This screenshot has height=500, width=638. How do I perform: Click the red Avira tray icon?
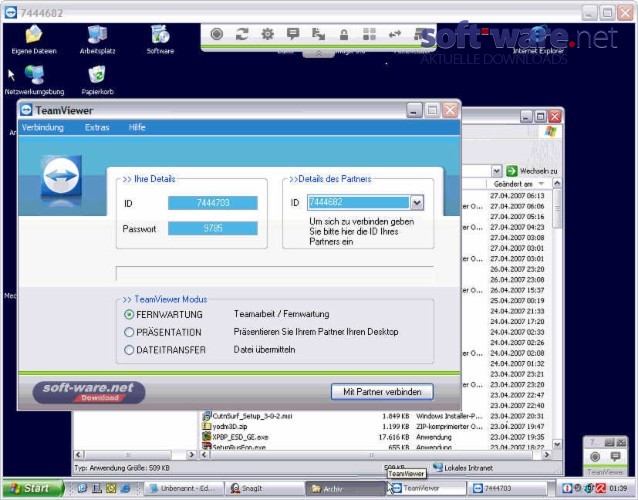(601, 488)
